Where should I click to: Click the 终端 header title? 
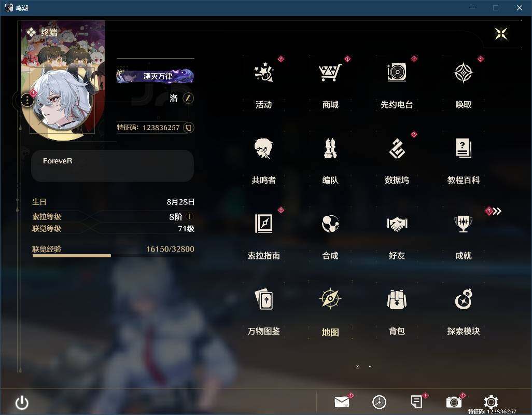[x=49, y=33]
